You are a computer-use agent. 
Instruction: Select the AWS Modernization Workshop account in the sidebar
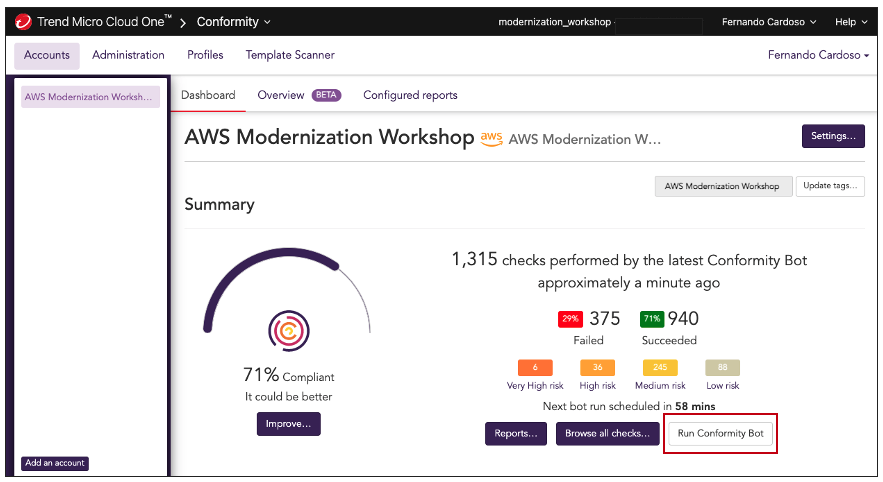pos(90,97)
